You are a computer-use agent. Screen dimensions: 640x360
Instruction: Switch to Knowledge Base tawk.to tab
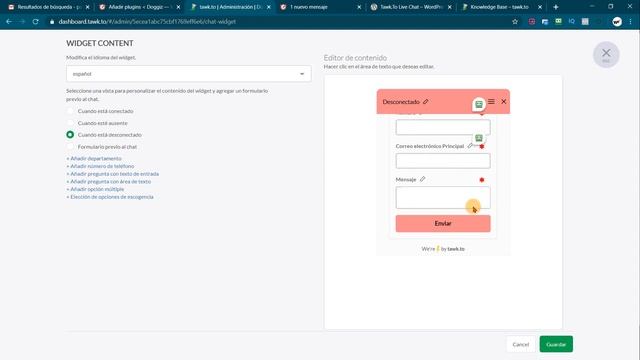[x=501, y=7]
